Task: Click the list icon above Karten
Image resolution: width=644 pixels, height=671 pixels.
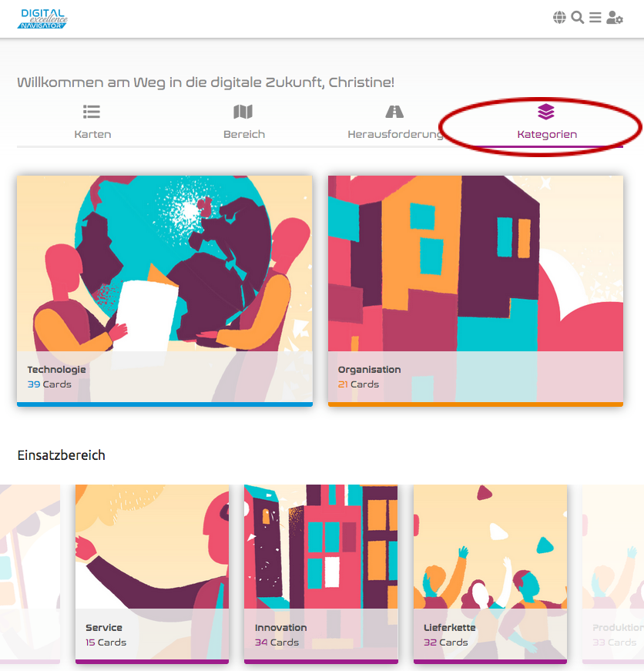Action: (92, 112)
